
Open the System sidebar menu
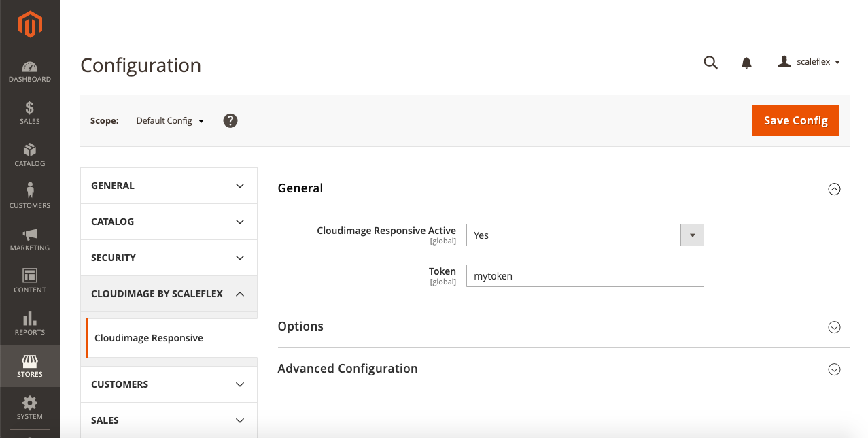[30, 408]
